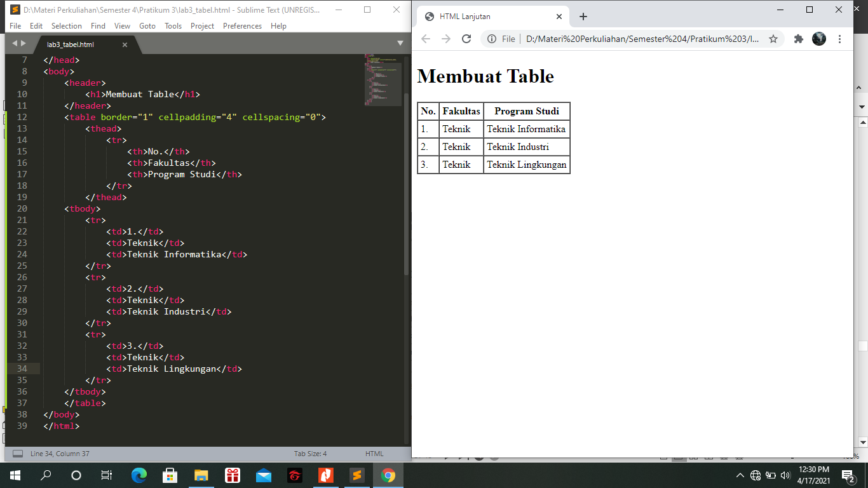Open a new tab with the plus button
This screenshot has width=868, height=488.
[583, 17]
